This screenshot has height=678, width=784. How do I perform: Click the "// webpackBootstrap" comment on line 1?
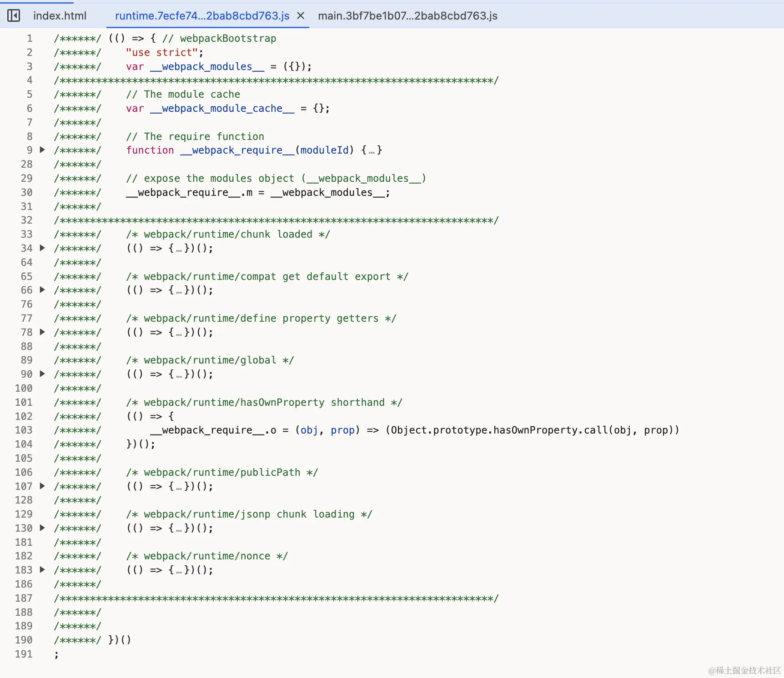[219, 39]
